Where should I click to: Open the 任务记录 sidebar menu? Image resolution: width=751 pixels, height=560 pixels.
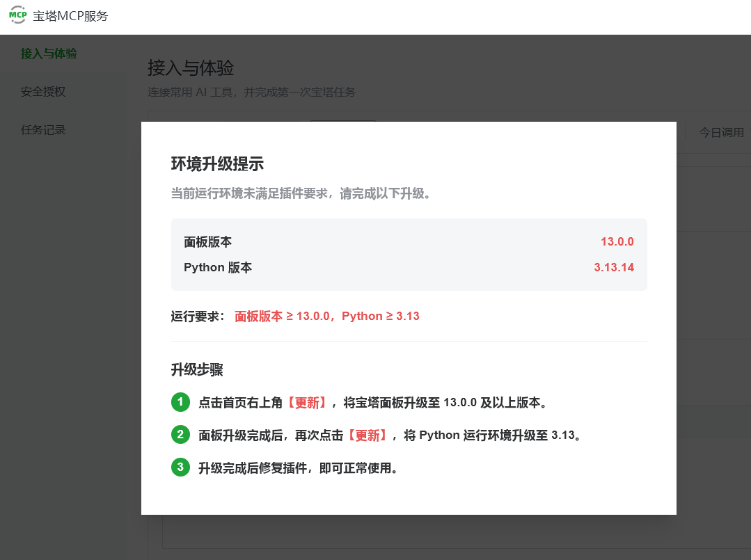coord(43,129)
